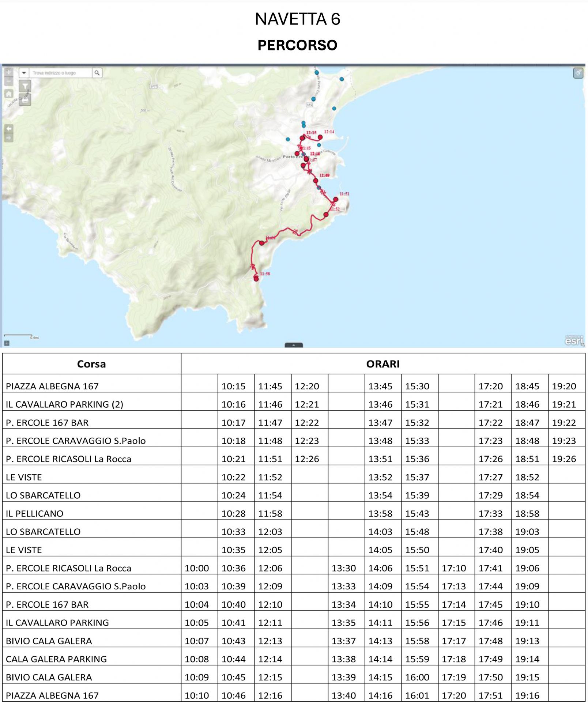The image size is (588, 702).
Task: Go to previous map extent
Action: (8, 129)
